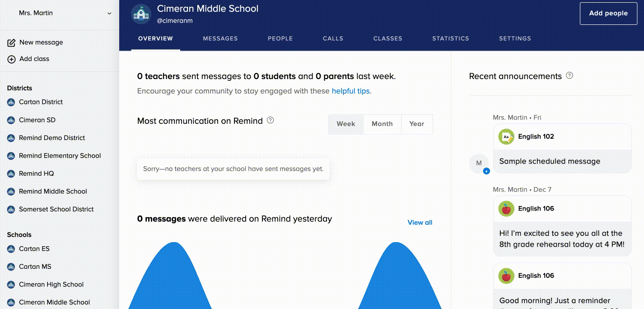The image size is (644, 309).
Task: Click the Cartan District school icon
Action: (11, 102)
